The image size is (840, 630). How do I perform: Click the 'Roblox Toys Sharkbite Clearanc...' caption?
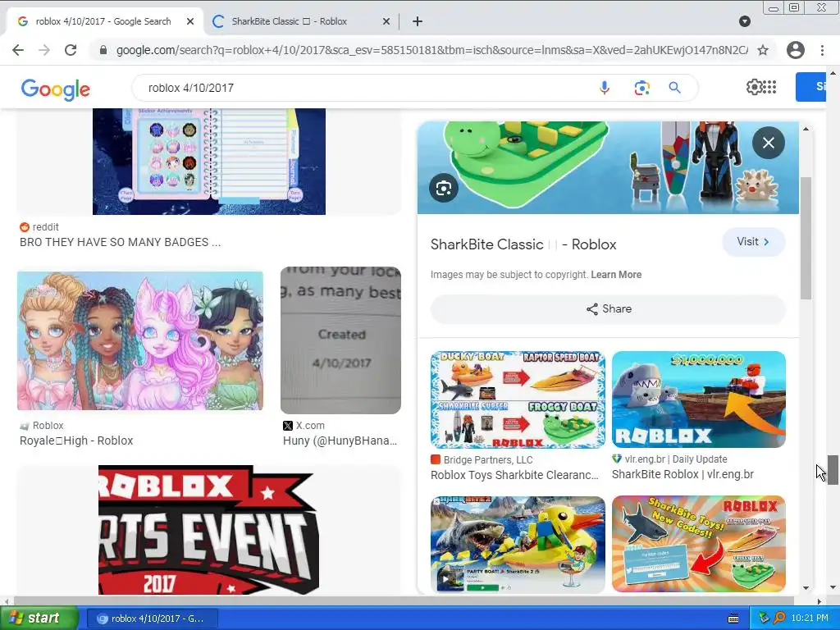(x=514, y=475)
